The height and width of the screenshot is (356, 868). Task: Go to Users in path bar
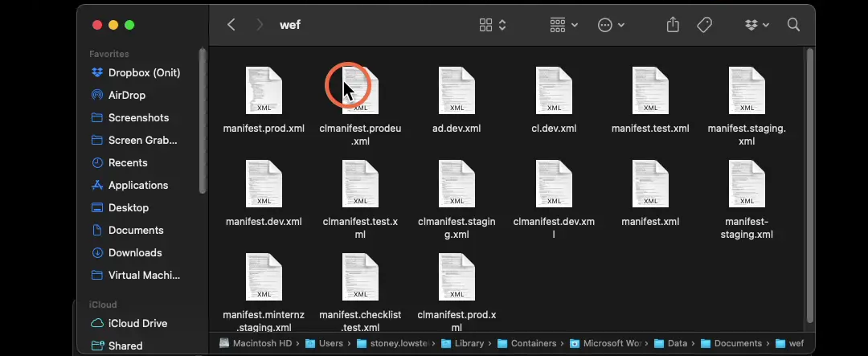click(325, 343)
